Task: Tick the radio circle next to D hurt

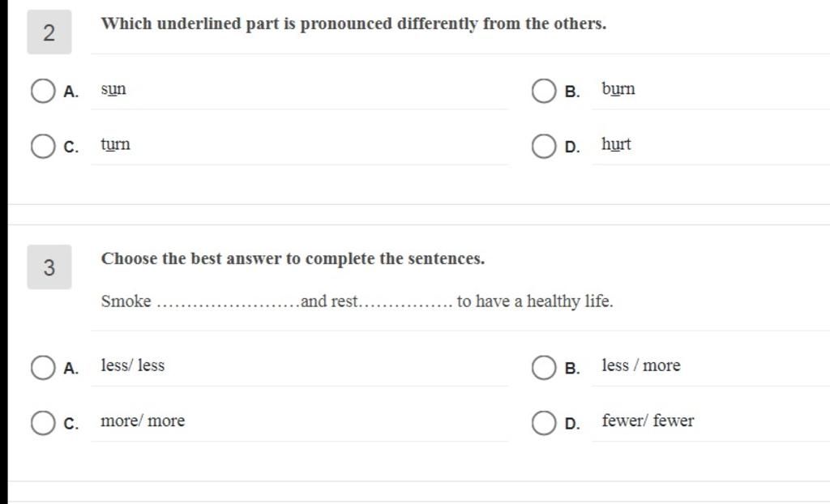Action: coord(544,146)
